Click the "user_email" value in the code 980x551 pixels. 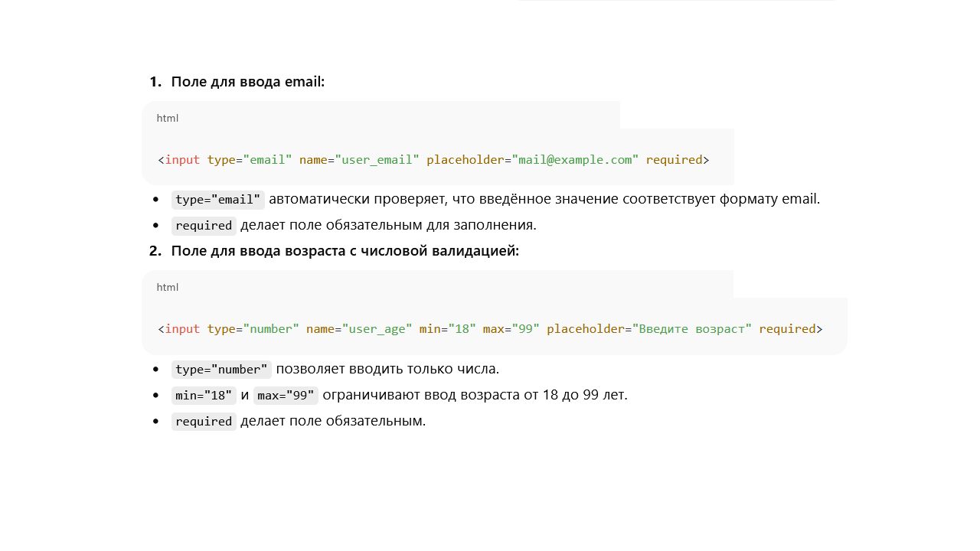tap(377, 160)
